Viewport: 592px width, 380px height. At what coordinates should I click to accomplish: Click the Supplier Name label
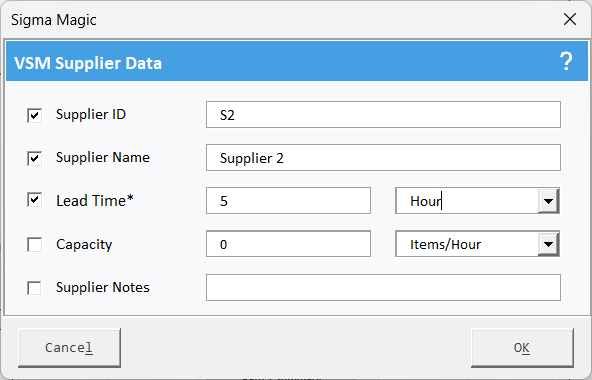103,158
